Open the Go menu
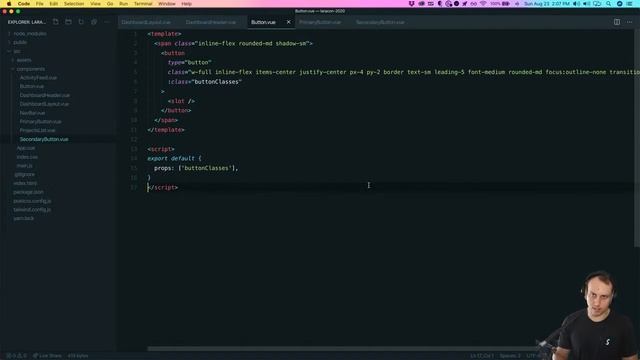640x360 pixels. point(110,4)
